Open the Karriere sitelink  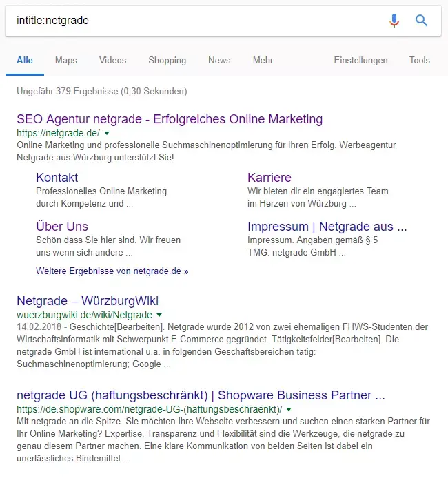coord(269,178)
